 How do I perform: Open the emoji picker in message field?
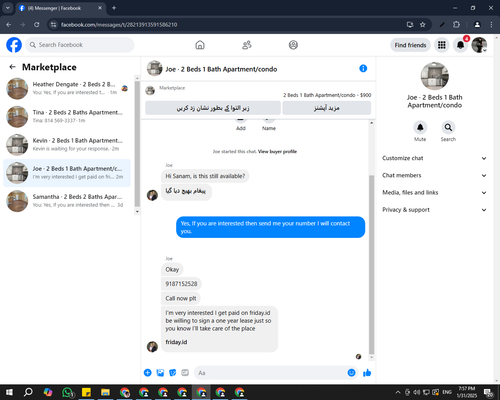point(351,373)
